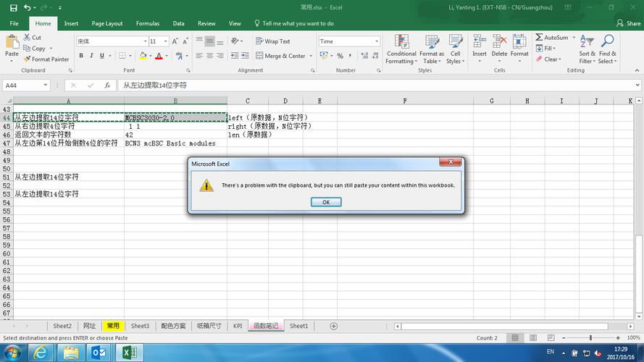
Task: Click OK in the Microsoft Excel dialog
Action: click(x=326, y=202)
